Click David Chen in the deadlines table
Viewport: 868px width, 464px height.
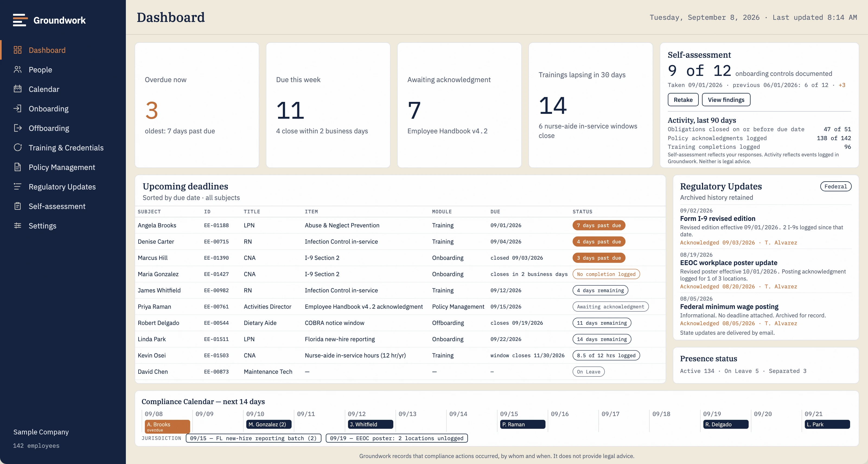point(153,372)
